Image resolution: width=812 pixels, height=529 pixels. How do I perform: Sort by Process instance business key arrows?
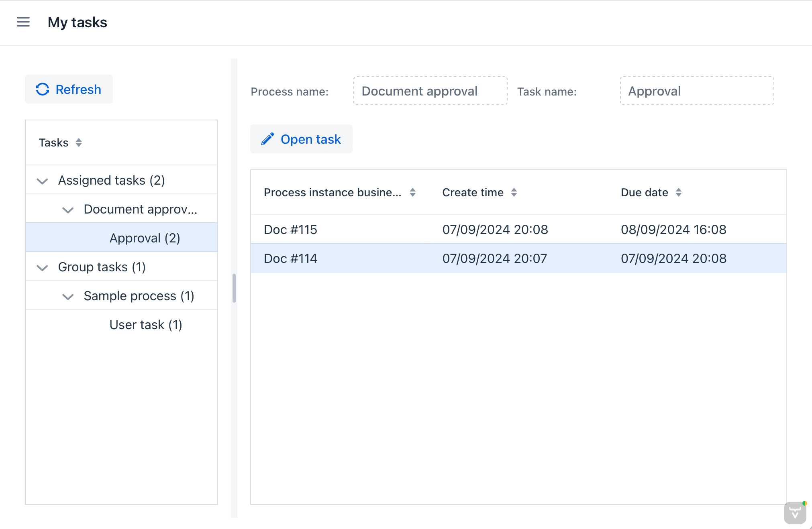point(412,192)
